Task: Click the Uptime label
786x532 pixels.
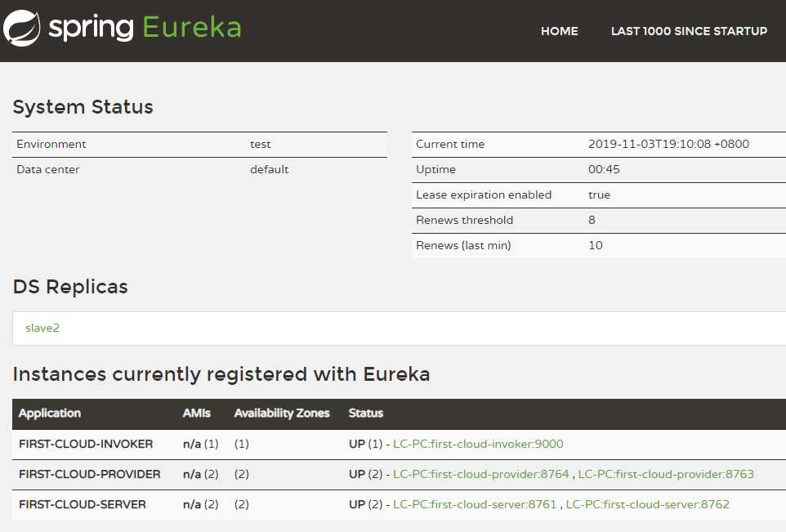Action: tap(435, 169)
